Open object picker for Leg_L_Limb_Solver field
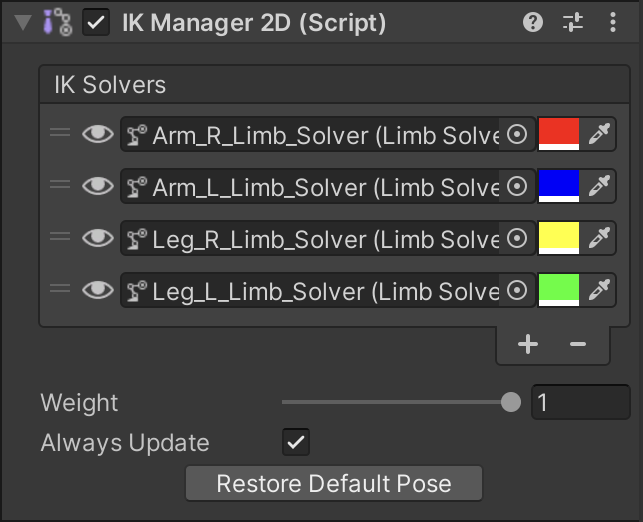Viewport: 643px width, 522px height. coord(517,290)
